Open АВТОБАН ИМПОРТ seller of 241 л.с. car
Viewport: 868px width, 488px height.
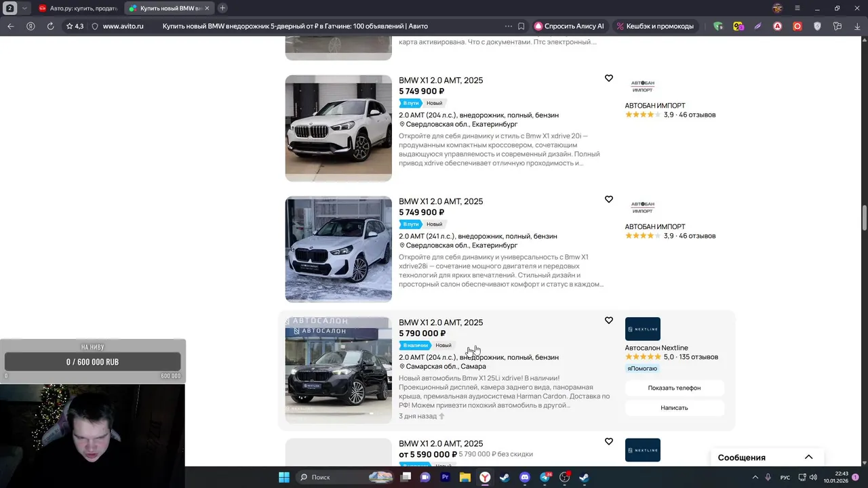click(655, 227)
